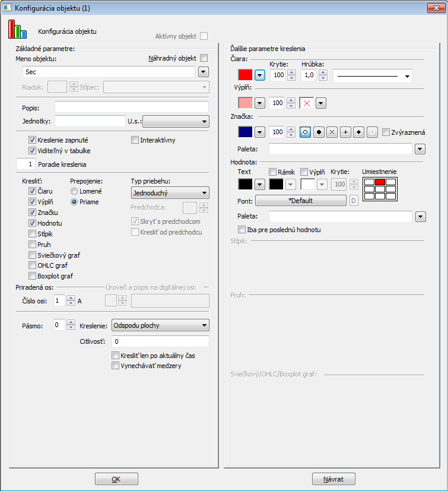
Task: Select the hollow circle marker shape
Action: point(306,132)
